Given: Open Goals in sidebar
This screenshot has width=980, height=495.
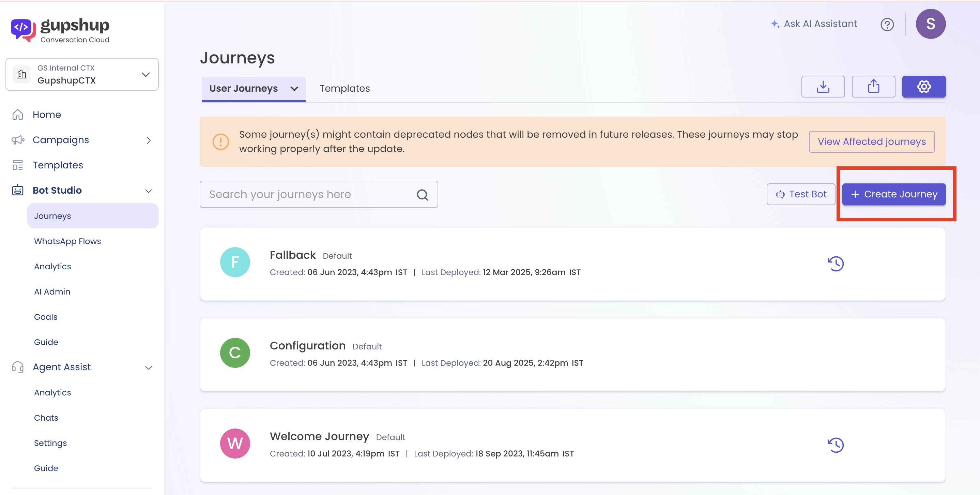Looking at the screenshot, I should [x=46, y=317].
